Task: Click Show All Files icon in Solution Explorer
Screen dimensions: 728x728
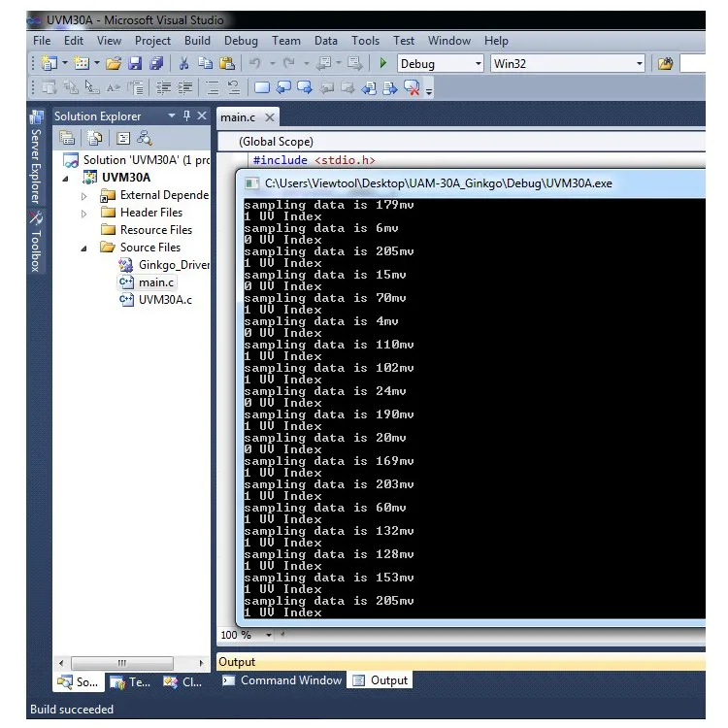Action: [x=95, y=138]
